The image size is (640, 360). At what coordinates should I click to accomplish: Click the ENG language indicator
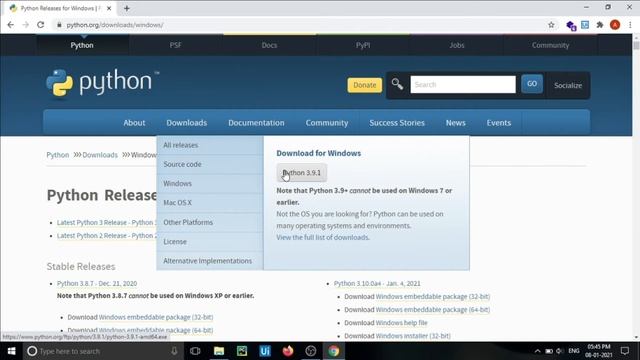573,351
